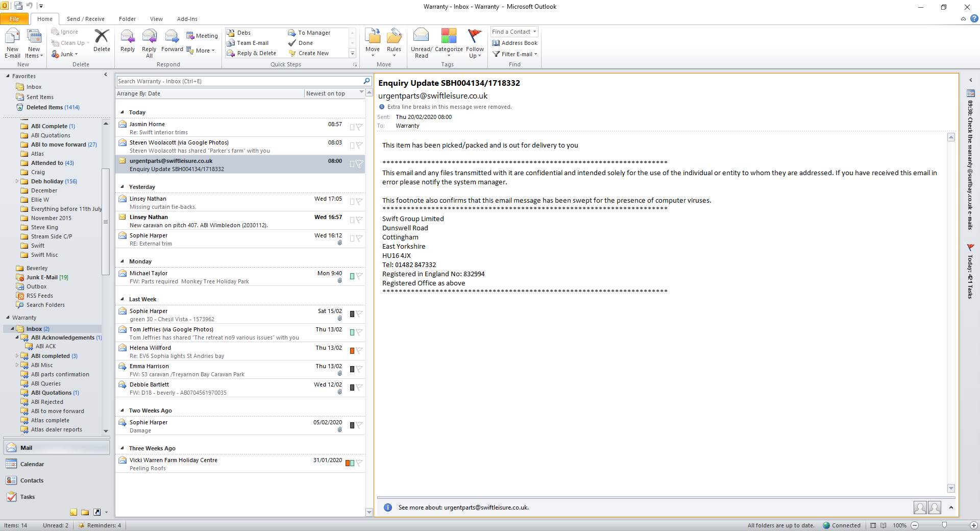Viewport: 980px width, 531px height.
Task: Open the Notes shortcut icon in navigation
Action: coord(73,512)
